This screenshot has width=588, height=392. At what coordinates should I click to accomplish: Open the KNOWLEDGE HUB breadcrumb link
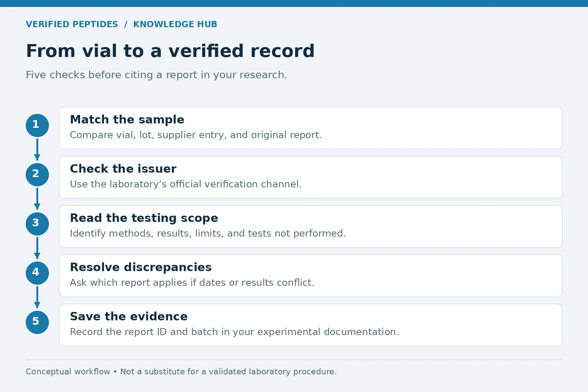175,24
